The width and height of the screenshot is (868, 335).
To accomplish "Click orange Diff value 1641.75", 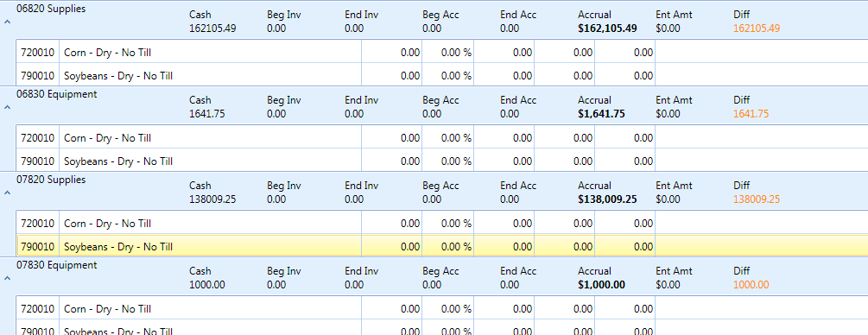I will pos(751,114).
